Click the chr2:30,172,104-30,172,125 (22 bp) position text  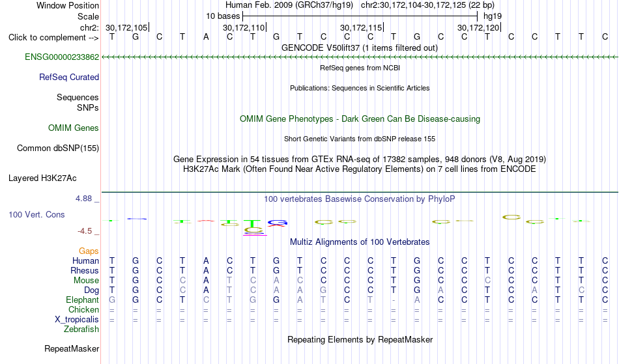427,5
